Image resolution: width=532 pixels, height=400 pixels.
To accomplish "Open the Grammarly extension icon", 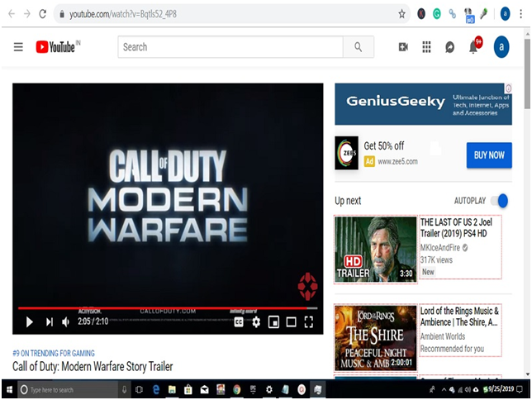I will point(437,14).
